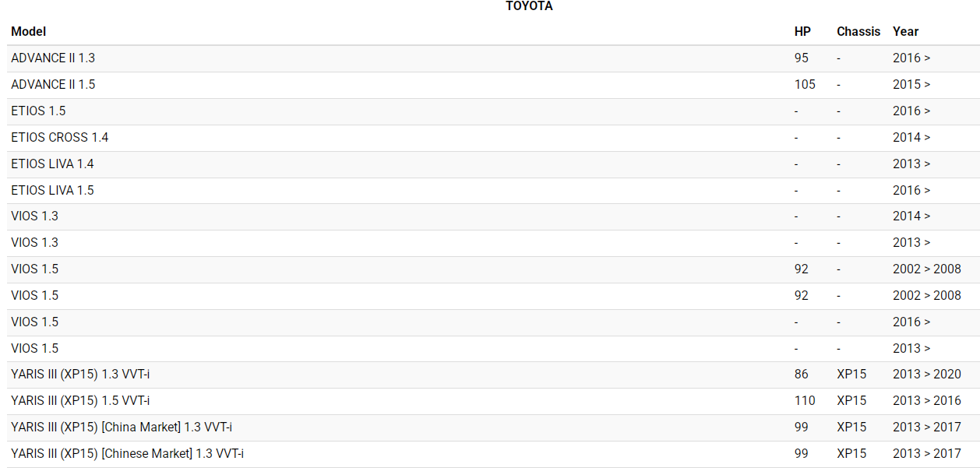Click the Year column header
The height and width of the screenshot is (468, 980).
tap(905, 32)
